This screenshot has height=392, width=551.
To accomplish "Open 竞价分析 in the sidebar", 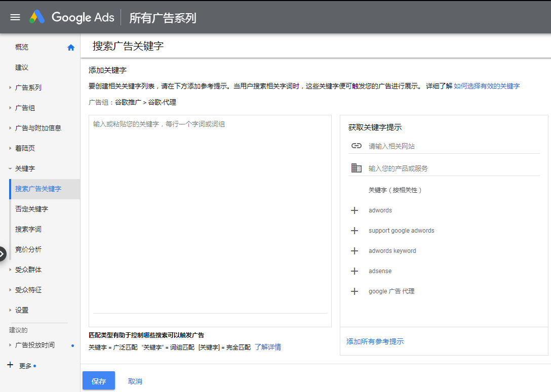I will click(28, 249).
